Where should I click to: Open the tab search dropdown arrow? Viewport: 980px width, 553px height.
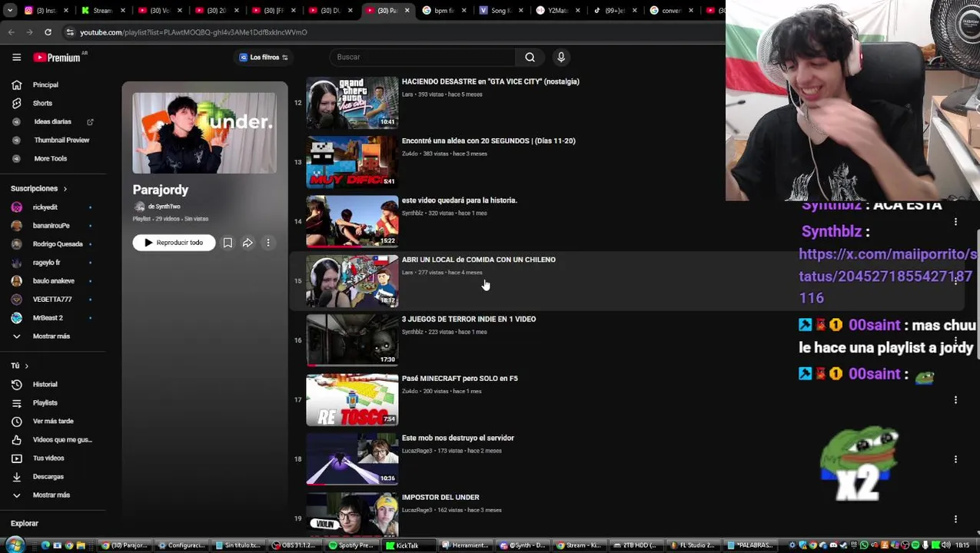coord(10,10)
